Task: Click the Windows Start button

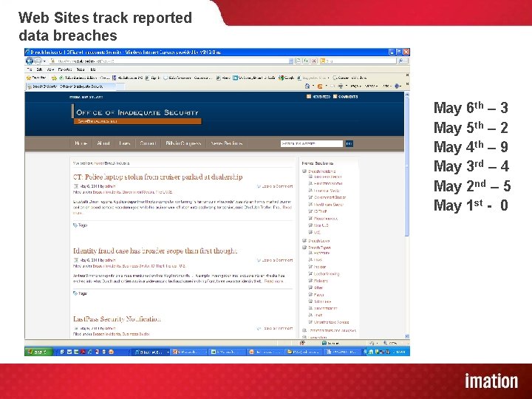Action: [x=38, y=352]
